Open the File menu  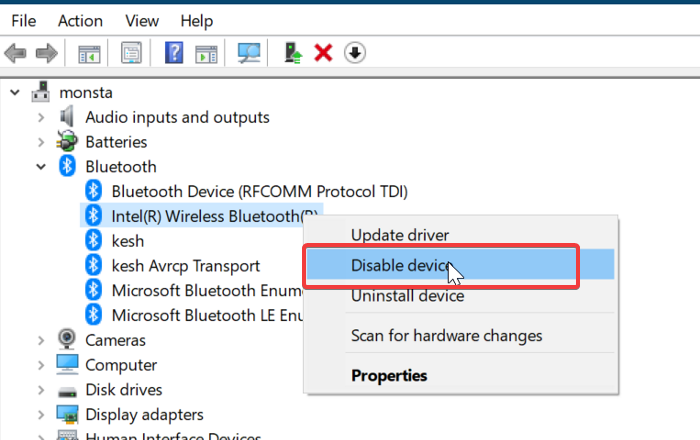click(x=24, y=21)
